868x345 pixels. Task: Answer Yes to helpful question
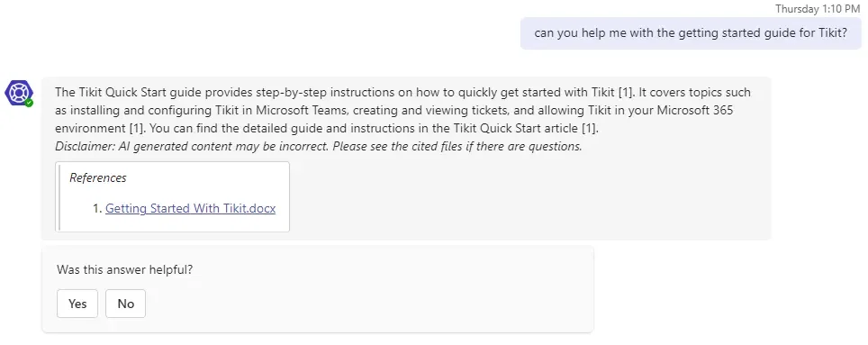tap(77, 304)
